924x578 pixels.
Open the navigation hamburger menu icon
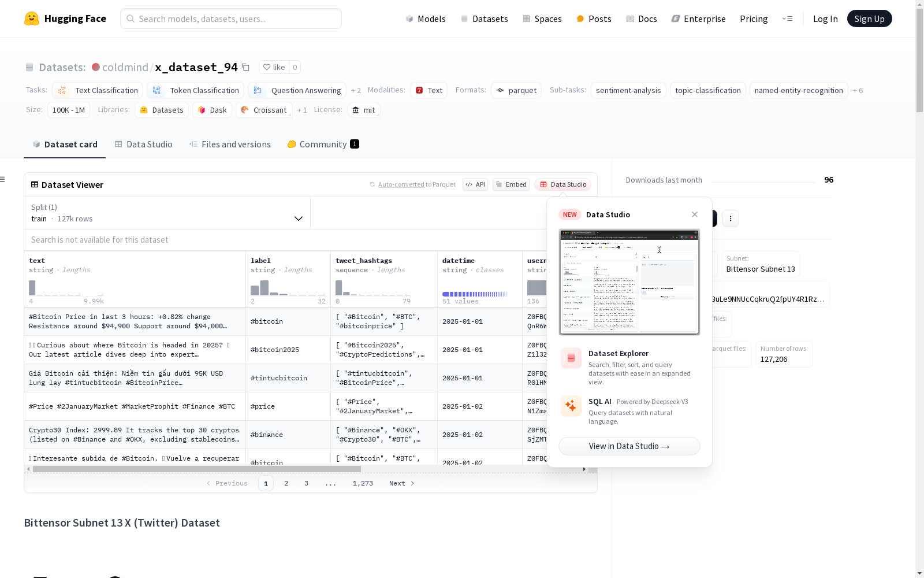(787, 18)
